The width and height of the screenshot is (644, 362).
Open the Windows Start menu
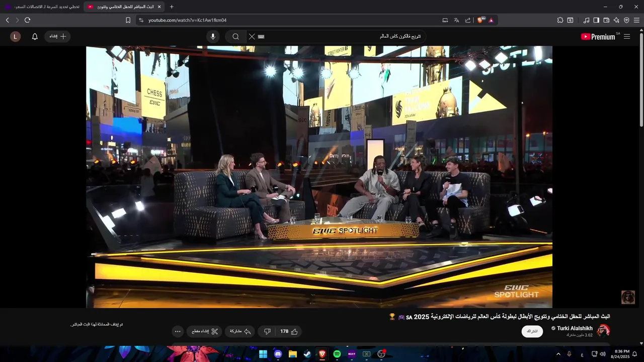(263, 354)
